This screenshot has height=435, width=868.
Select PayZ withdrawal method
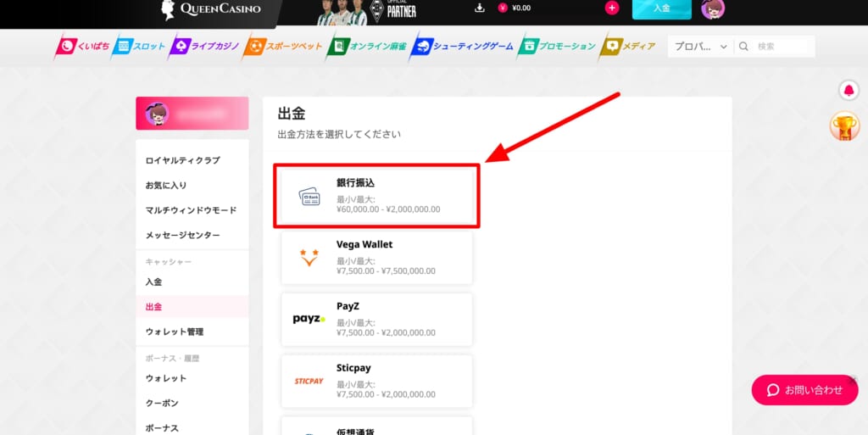[x=377, y=320]
